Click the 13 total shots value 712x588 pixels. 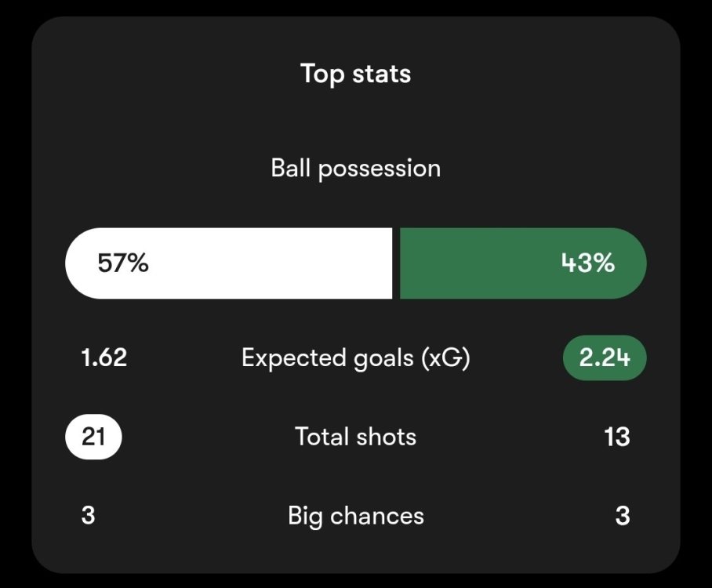click(x=617, y=436)
